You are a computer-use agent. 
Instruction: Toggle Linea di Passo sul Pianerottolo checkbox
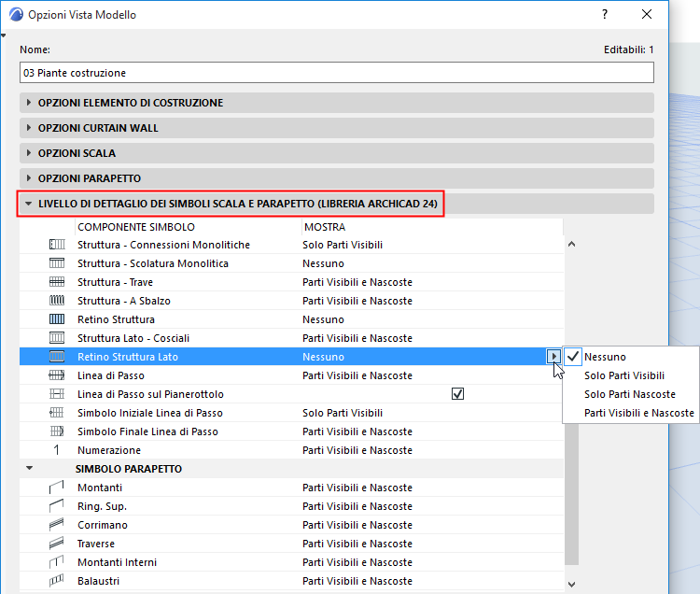[457, 394]
